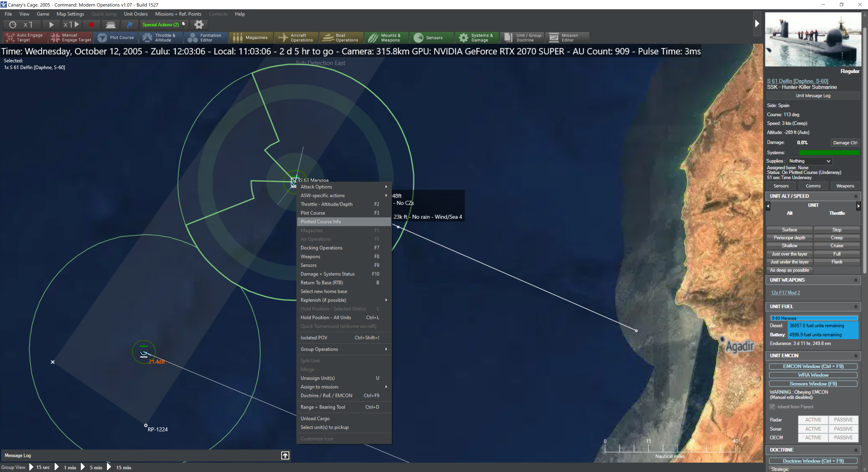Open the Formation Editor tool
Viewport: 868px width, 472px height.
pos(206,37)
